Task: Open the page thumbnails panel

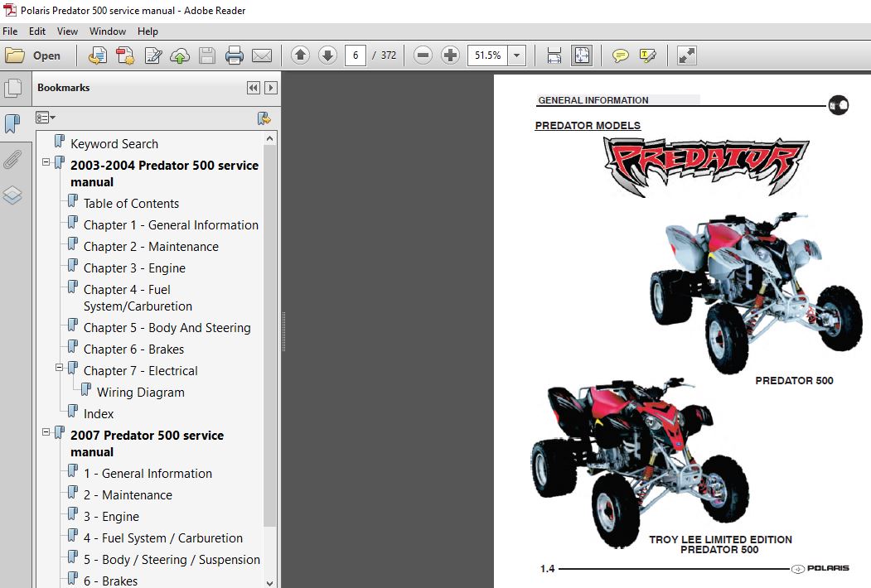Action: pos(12,89)
